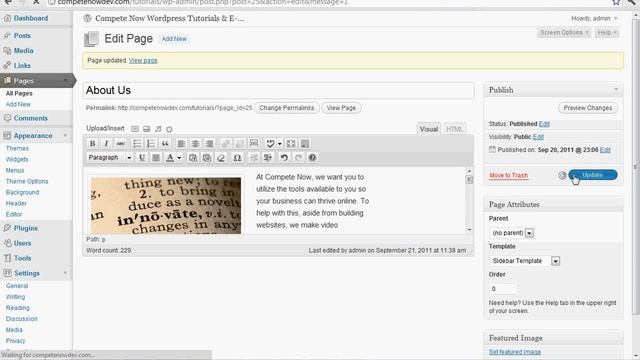Image resolution: width=640 pixels, height=360 pixels.
Task: Click the Update button
Action: [593, 175]
